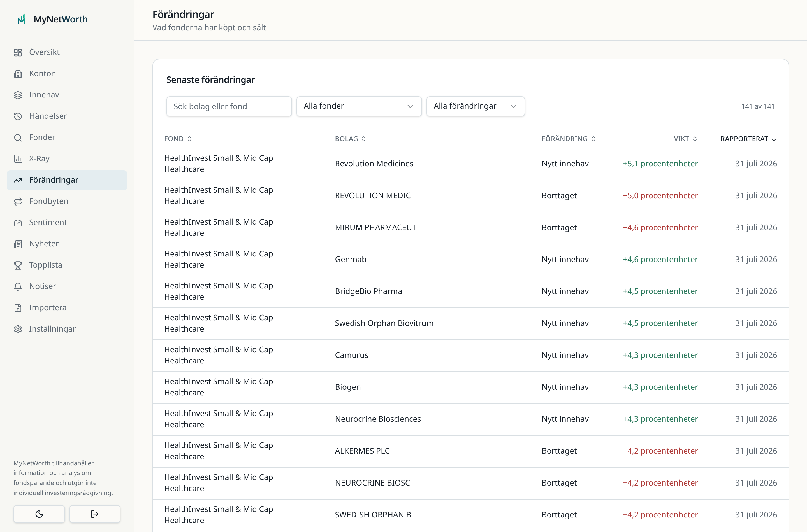Click the Senaste förändringar heading

(x=210, y=80)
